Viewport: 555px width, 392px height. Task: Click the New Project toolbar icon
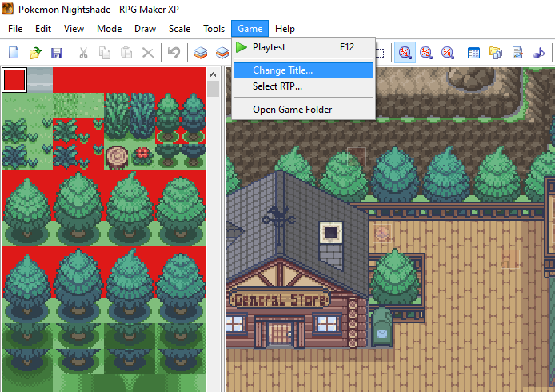[14, 53]
